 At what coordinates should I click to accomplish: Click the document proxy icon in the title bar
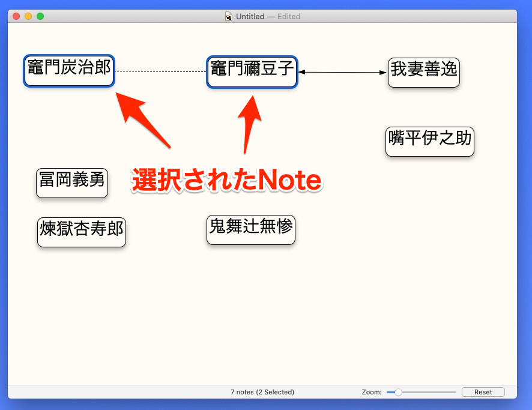228,16
